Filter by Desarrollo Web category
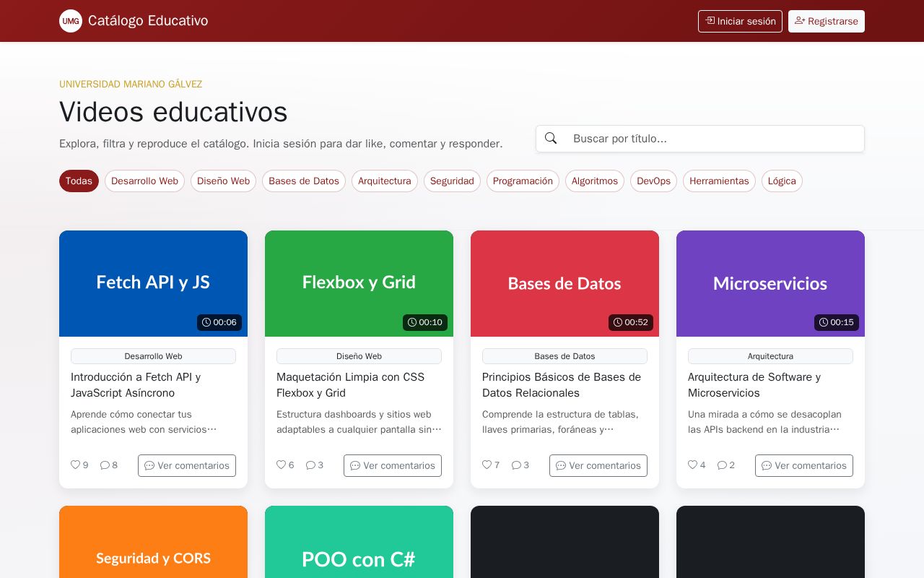924x578 pixels. point(144,181)
